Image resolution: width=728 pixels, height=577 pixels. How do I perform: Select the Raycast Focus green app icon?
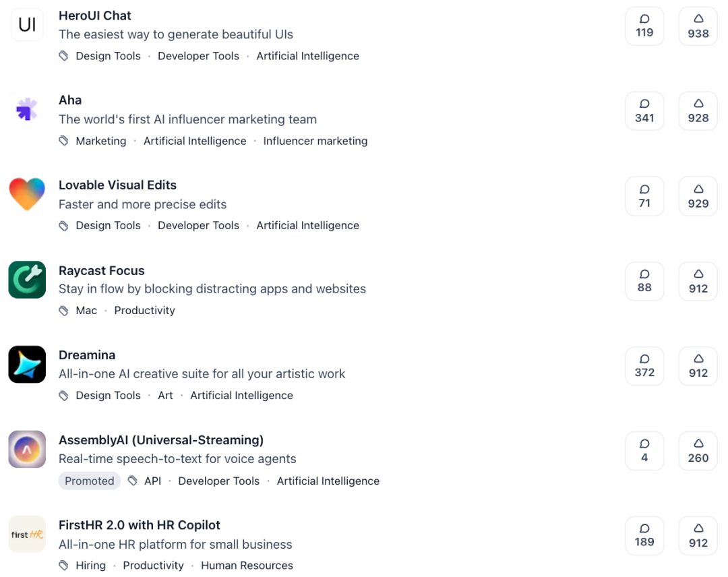point(27,279)
